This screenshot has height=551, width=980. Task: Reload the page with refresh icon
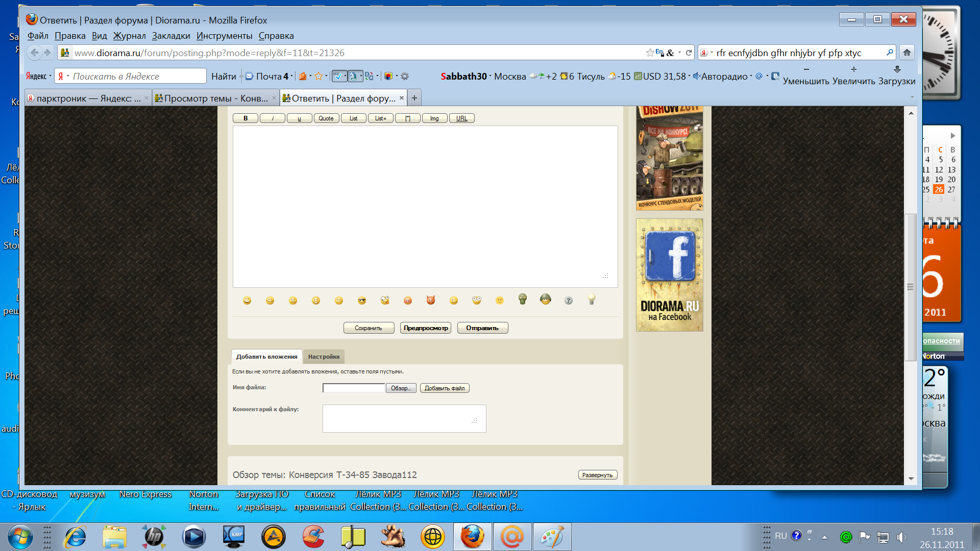(x=689, y=53)
